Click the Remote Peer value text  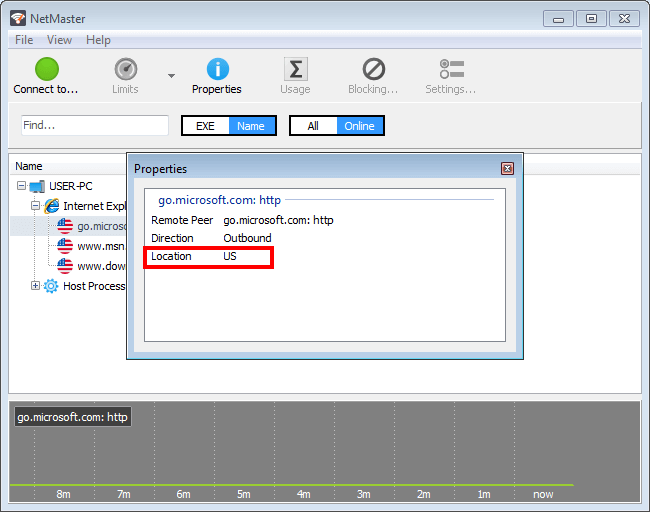pyautogui.click(x=278, y=220)
